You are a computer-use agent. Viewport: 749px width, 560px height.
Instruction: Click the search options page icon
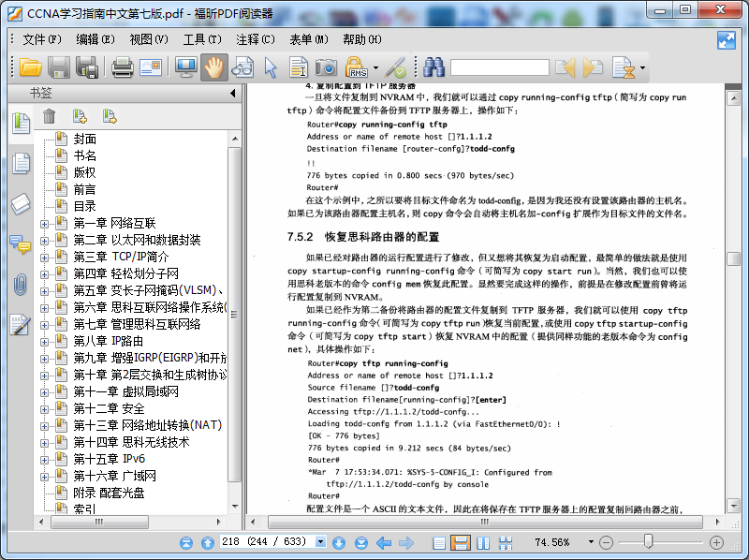tap(624, 67)
